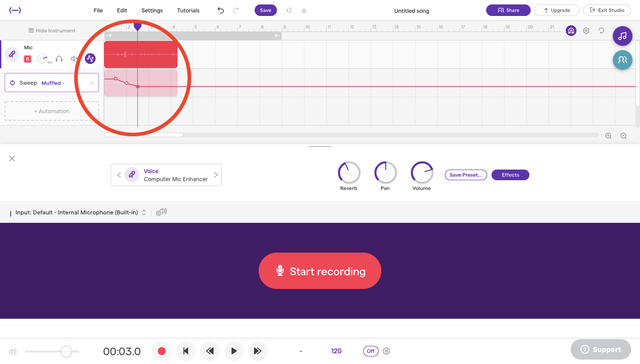
Task: Toggle the Mic track automation icon
Action: [90, 59]
